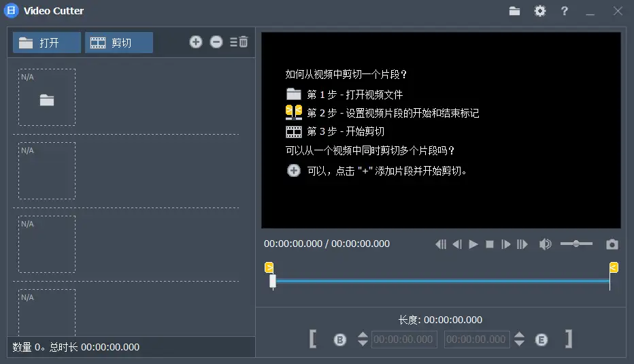The image size is (634, 364).
Task: Step forward one frame
Action: pyautogui.click(x=505, y=244)
